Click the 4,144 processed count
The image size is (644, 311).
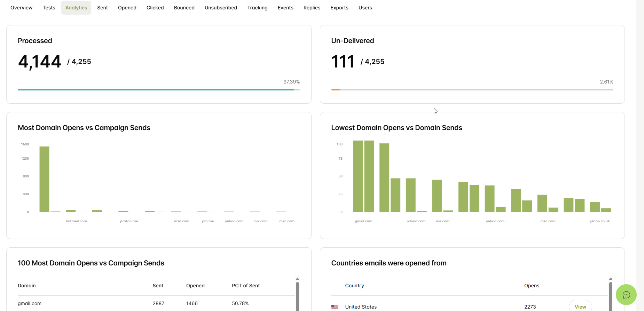tap(39, 62)
